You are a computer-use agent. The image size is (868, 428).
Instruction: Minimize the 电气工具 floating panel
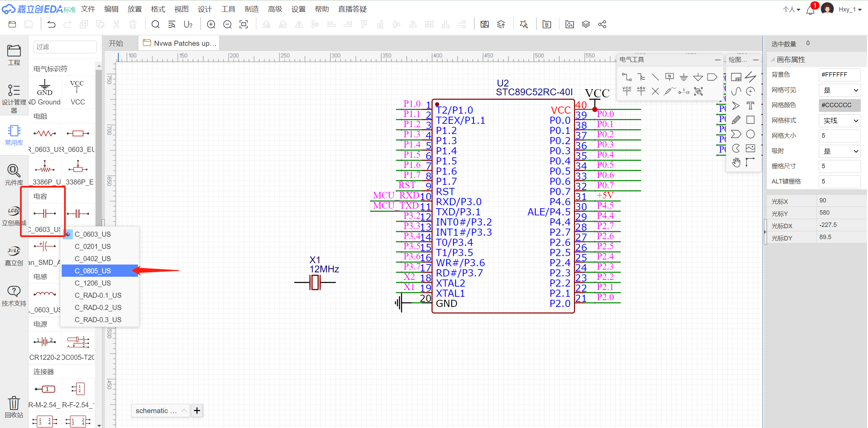click(717, 60)
